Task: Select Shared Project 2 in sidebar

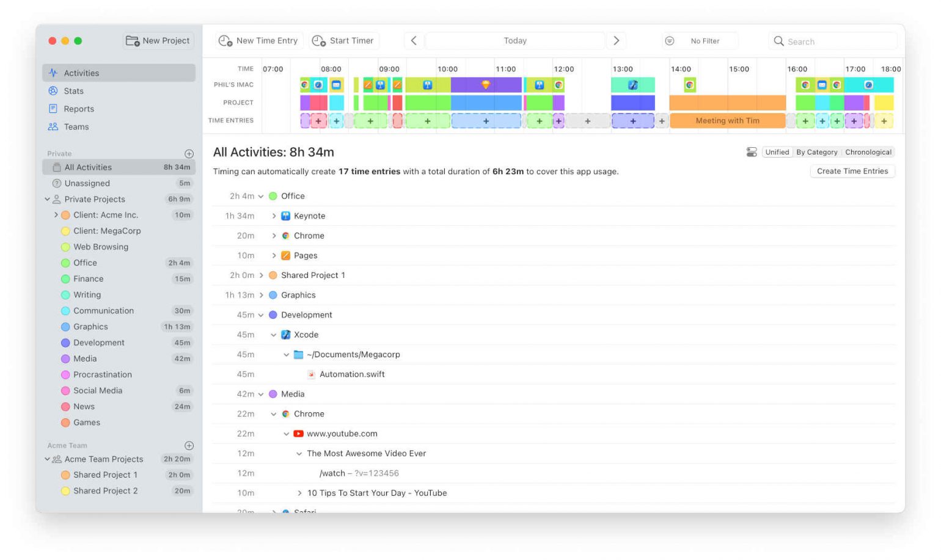Action: [119, 491]
